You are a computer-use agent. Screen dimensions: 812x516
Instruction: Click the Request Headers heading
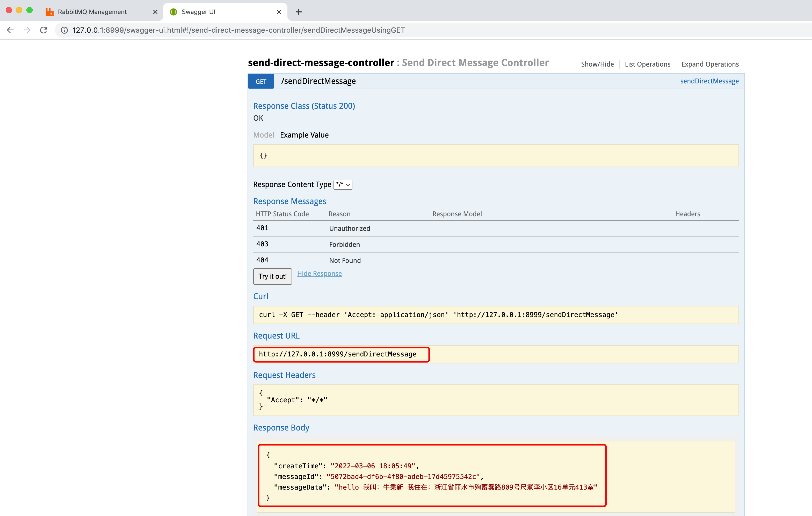(284, 375)
